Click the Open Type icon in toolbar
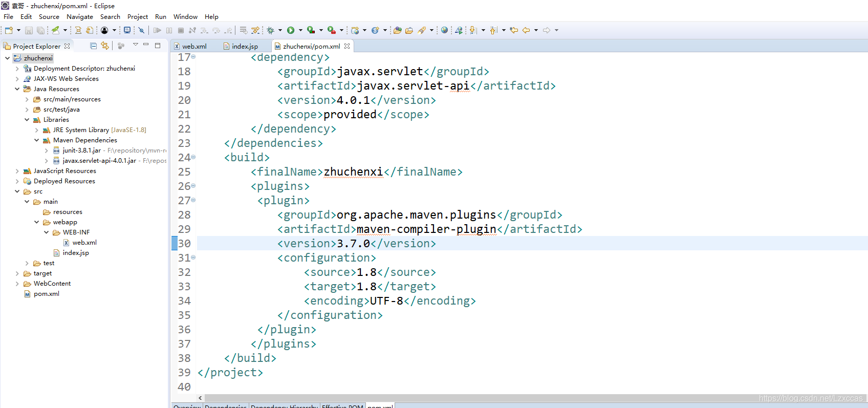 point(397,30)
